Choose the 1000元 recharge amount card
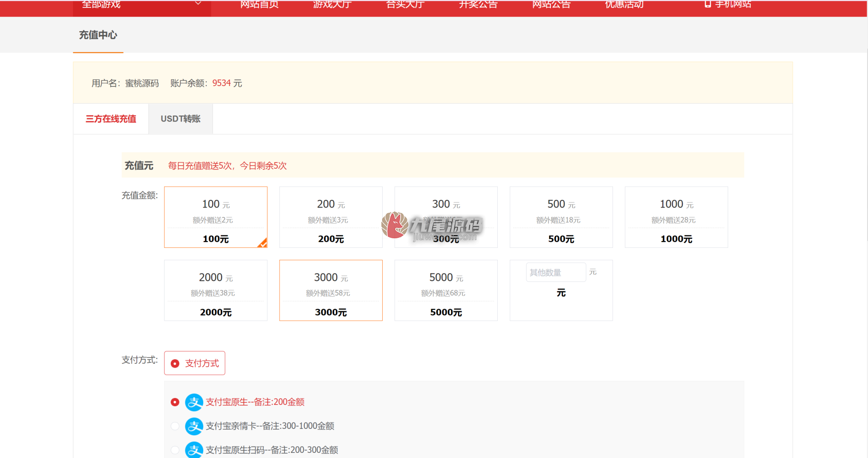Screen dimensions: 868x458 676,217
